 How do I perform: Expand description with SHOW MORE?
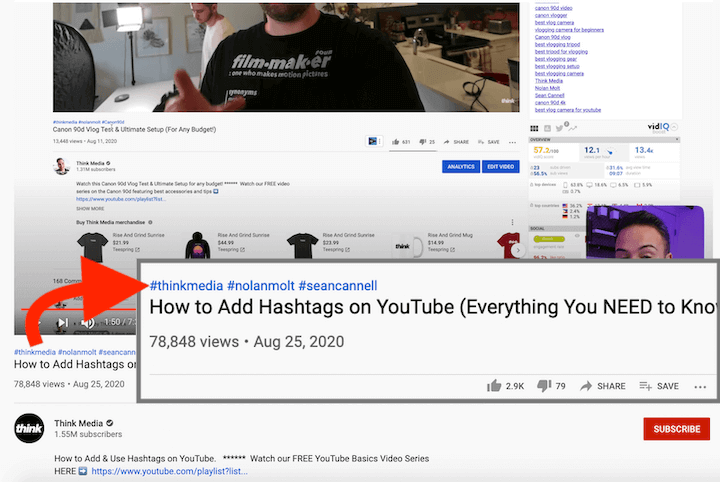[90, 208]
